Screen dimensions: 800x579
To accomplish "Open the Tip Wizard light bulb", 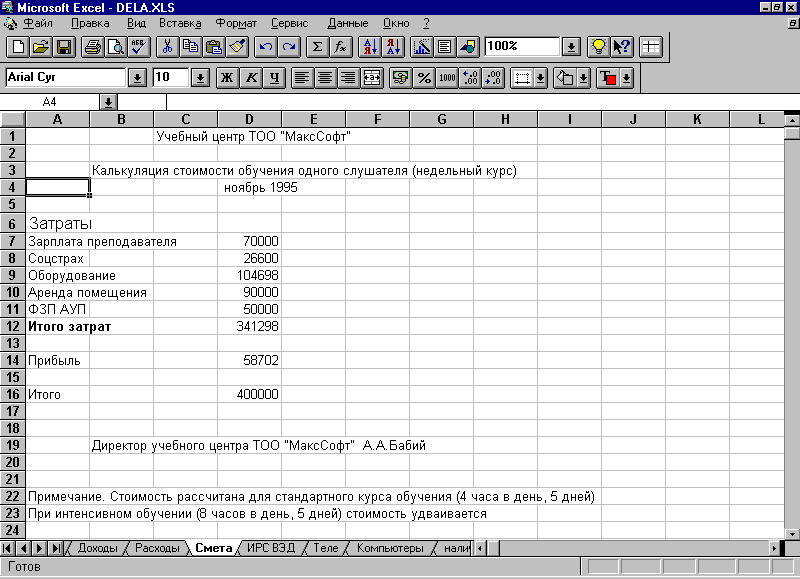I will coord(598,47).
